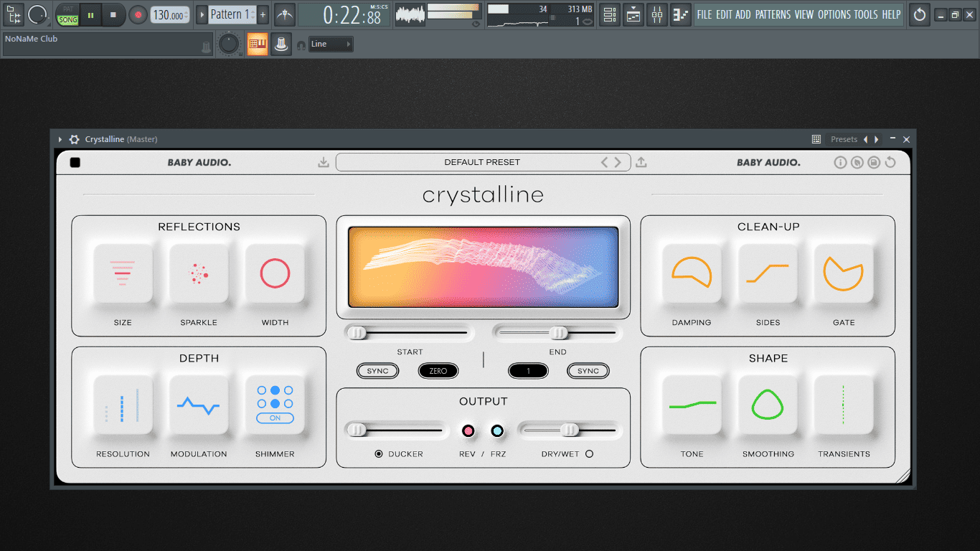Open the Pattern 1 selector
The image size is (980, 551).
click(x=232, y=14)
